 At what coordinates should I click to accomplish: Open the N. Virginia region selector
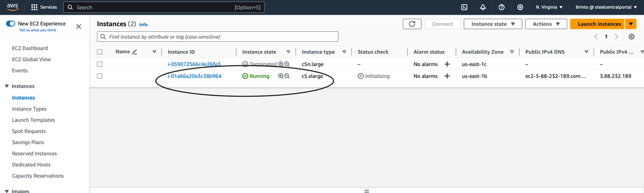[549, 7]
